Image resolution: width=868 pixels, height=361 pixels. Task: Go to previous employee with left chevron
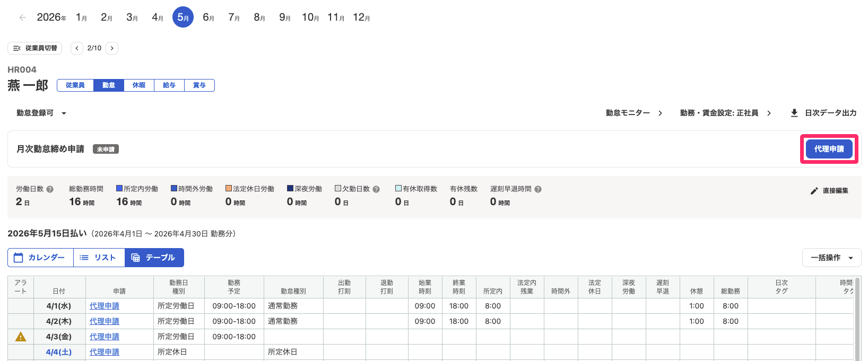pos(77,48)
